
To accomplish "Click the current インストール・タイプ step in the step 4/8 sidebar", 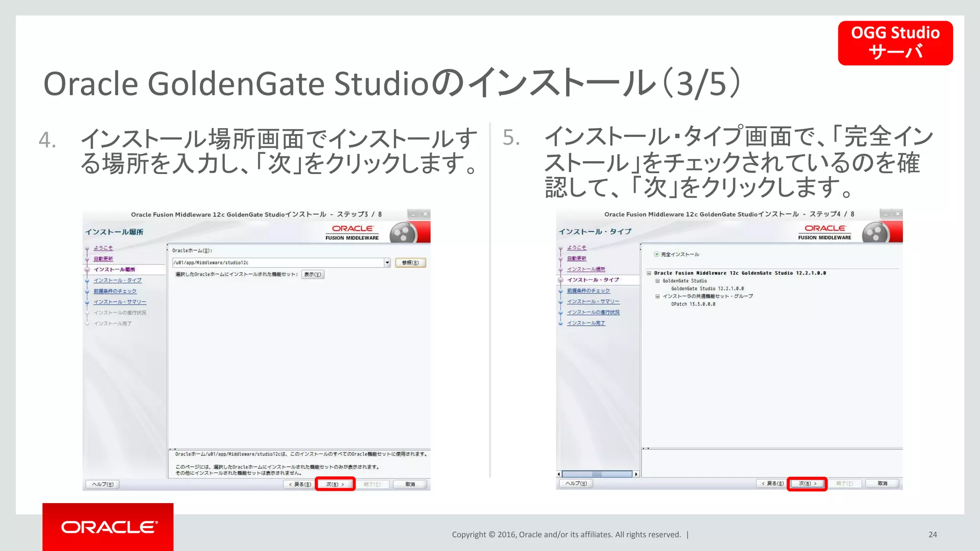I will pos(593,280).
